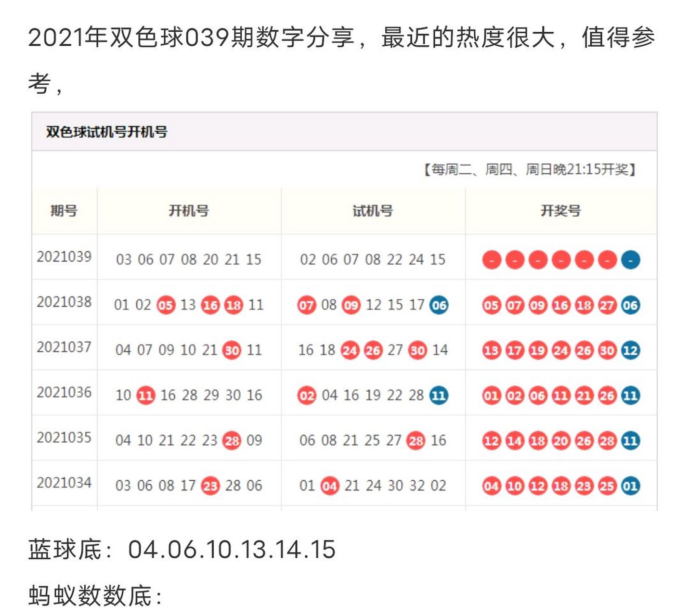This screenshot has width=689, height=616.
Task: Select the "开奖号" column header
Action: pyautogui.click(x=561, y=210)
